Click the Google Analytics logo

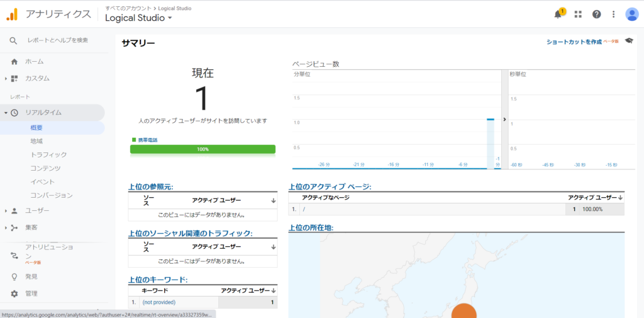coord(13,14)
